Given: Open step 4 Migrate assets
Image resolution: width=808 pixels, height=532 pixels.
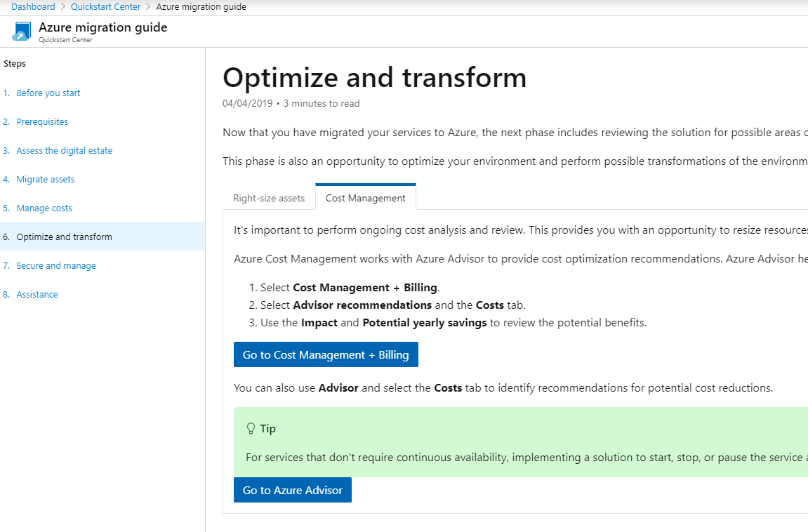Looking at the screenshot, I should click(x=46, y=179).
